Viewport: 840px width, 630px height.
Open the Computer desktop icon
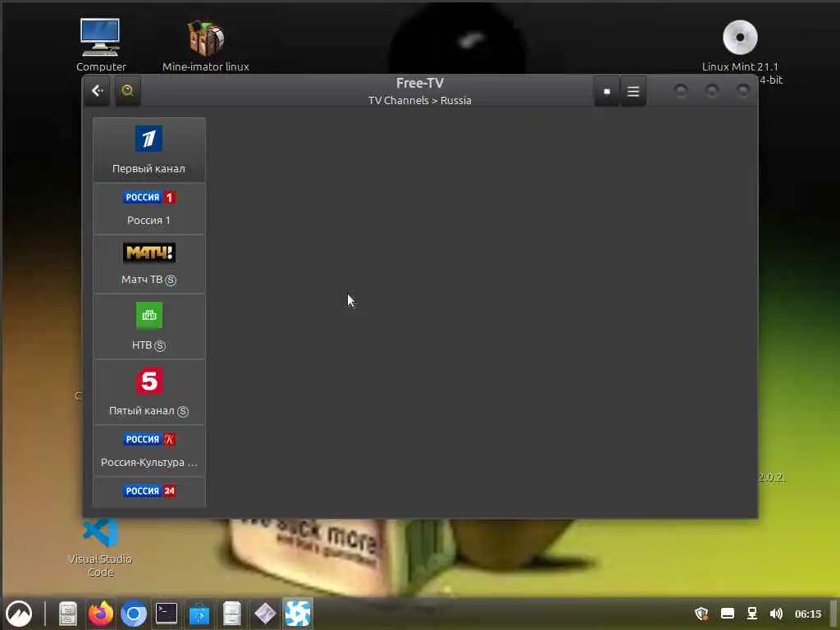coord(100,45)
